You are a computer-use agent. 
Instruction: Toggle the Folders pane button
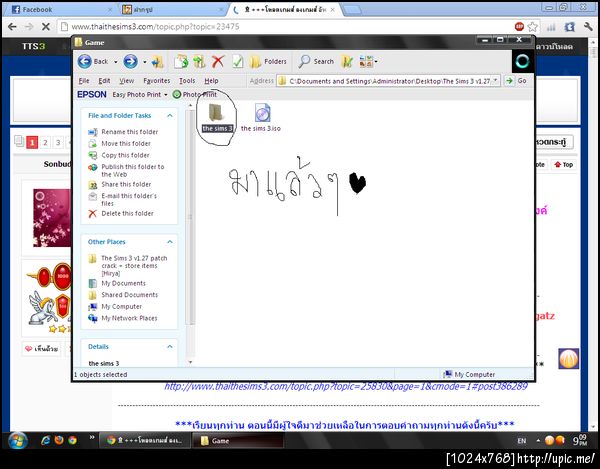click(267, 61)
